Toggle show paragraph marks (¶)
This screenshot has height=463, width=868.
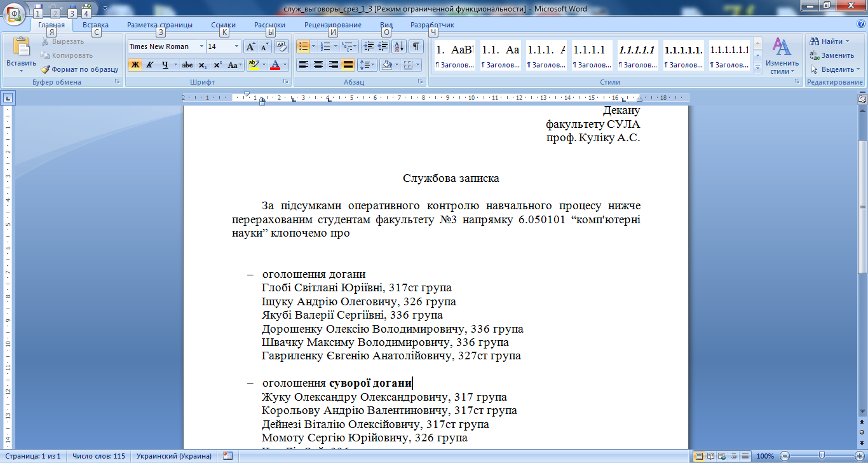coord(416,46)
